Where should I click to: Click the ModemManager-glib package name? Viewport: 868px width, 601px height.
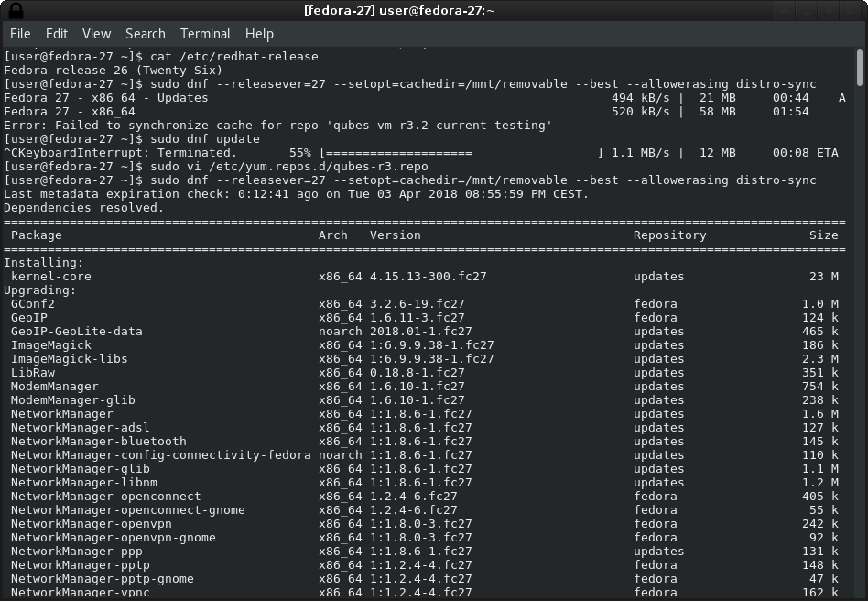coord(73,400)
